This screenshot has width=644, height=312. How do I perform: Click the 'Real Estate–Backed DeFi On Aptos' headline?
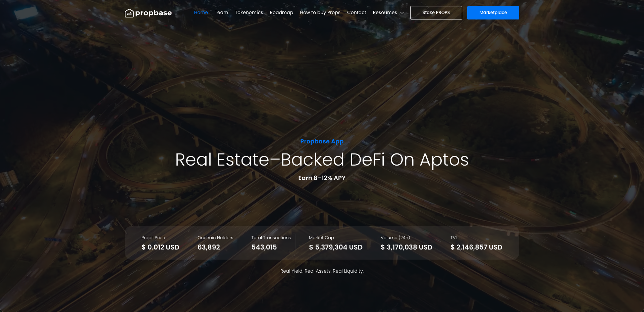click(x=322, y=160)
